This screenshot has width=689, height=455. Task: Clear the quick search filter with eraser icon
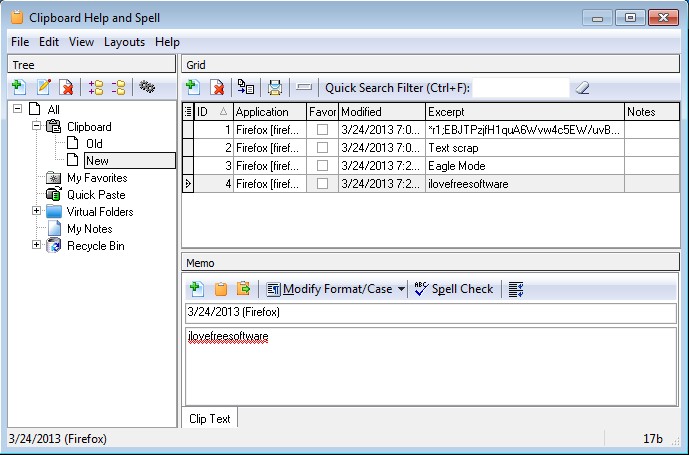583,88
